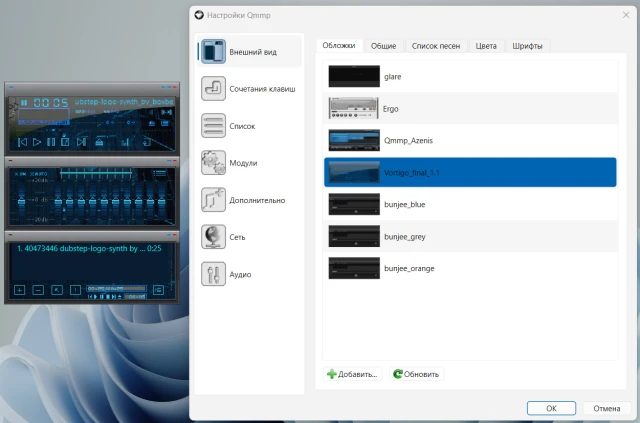This screenshot has width=640, height=423.
Task: Click the plus add button in the playlist
Action: click(x=19, y=290)
